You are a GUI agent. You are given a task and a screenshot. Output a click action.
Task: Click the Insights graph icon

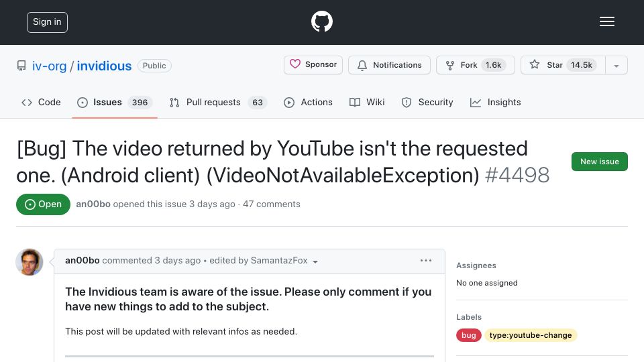476,103
